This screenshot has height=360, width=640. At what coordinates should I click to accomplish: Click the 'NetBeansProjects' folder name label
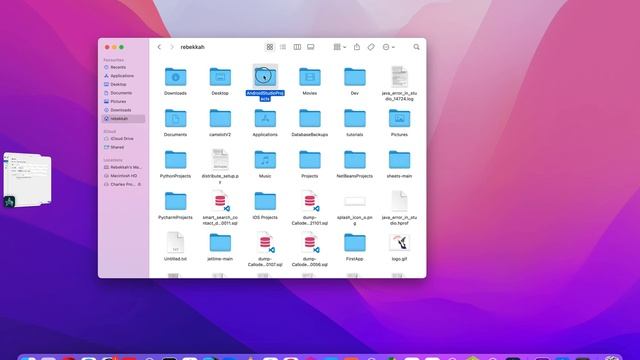coord(355,176)
